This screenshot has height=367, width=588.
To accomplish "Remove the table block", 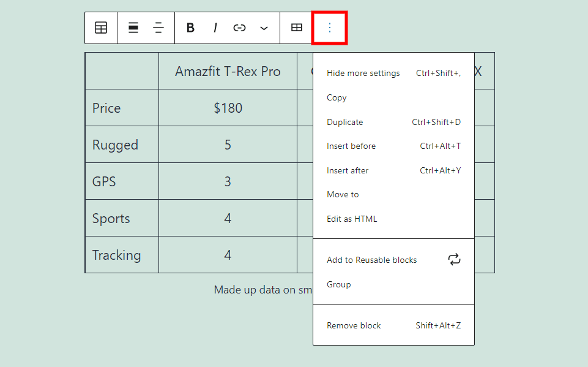I will (353, 325).
